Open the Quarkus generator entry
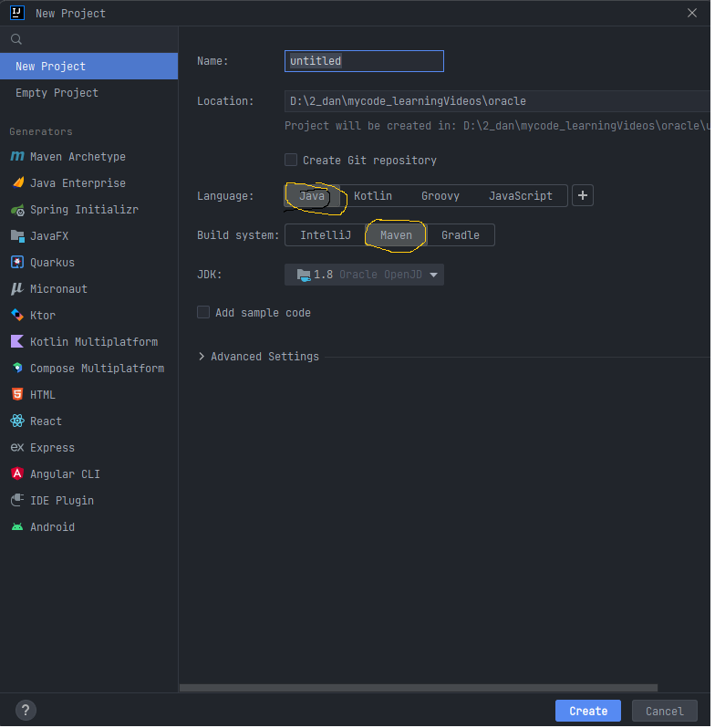 89,263
